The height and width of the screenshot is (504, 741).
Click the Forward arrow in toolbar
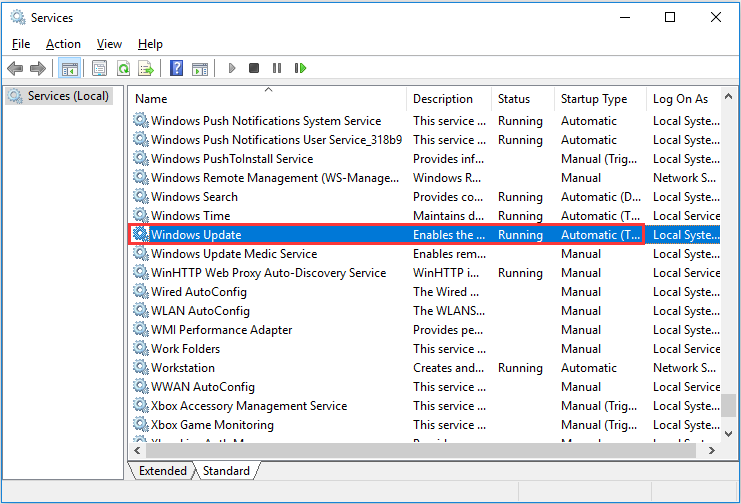point(38,68)
